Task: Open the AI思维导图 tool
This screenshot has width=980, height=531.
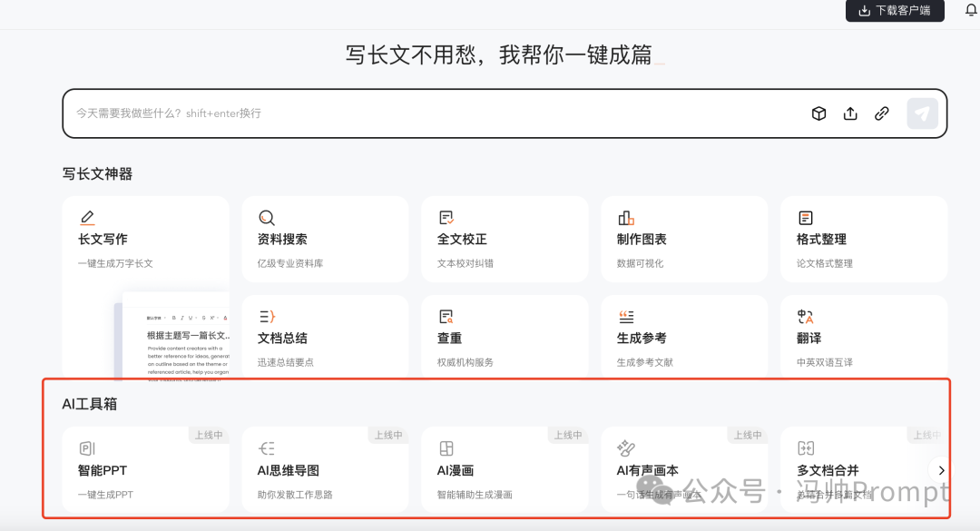Action: [325, 470]
